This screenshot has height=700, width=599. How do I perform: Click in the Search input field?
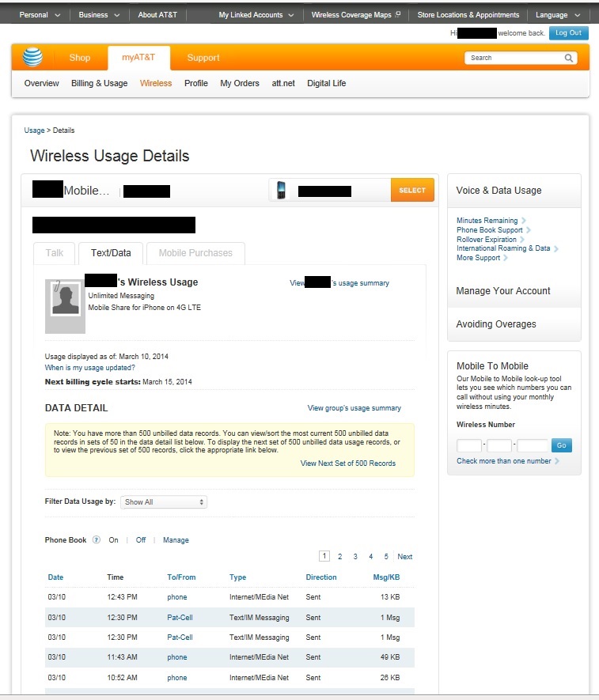click(x=514, y=58)
